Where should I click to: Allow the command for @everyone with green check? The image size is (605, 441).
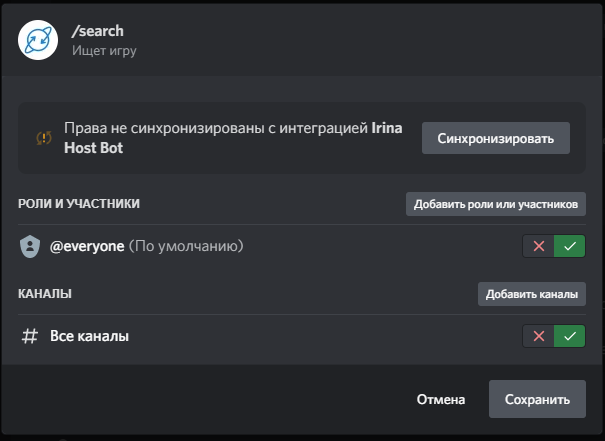click(x=570, y=246)
